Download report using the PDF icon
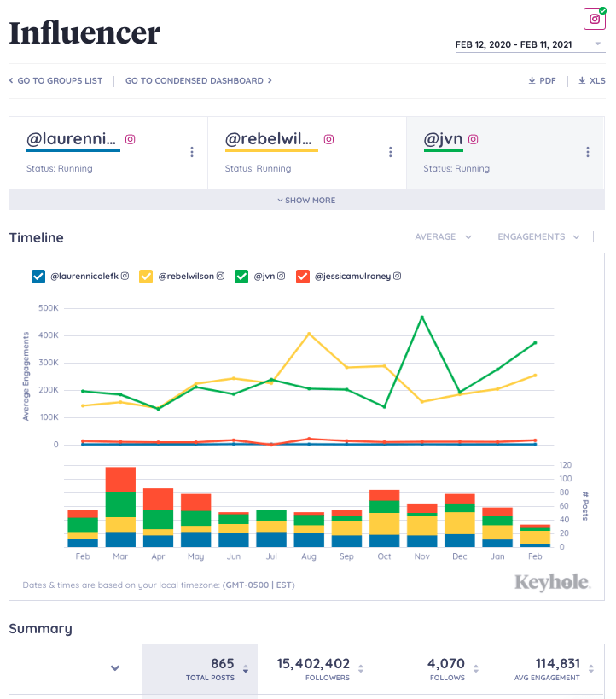 pos(542,81)
